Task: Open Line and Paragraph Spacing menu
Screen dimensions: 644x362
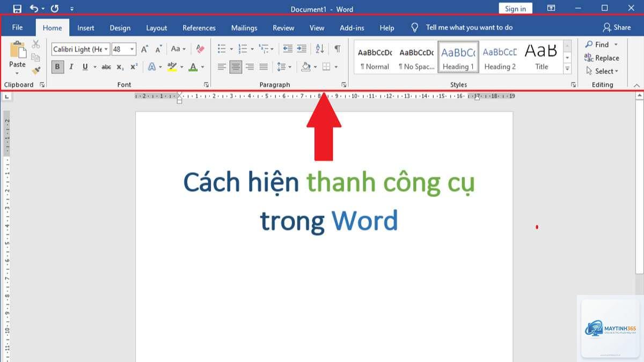Action: coord(284,67)
